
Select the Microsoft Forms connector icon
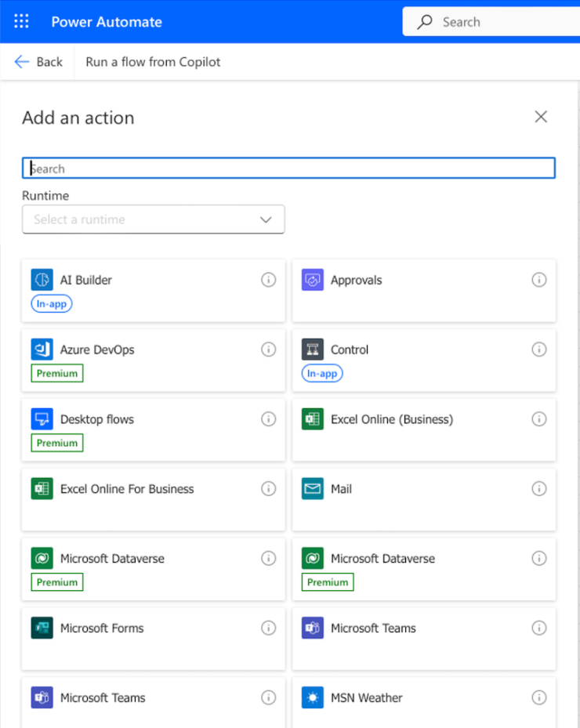click(42, 628)
